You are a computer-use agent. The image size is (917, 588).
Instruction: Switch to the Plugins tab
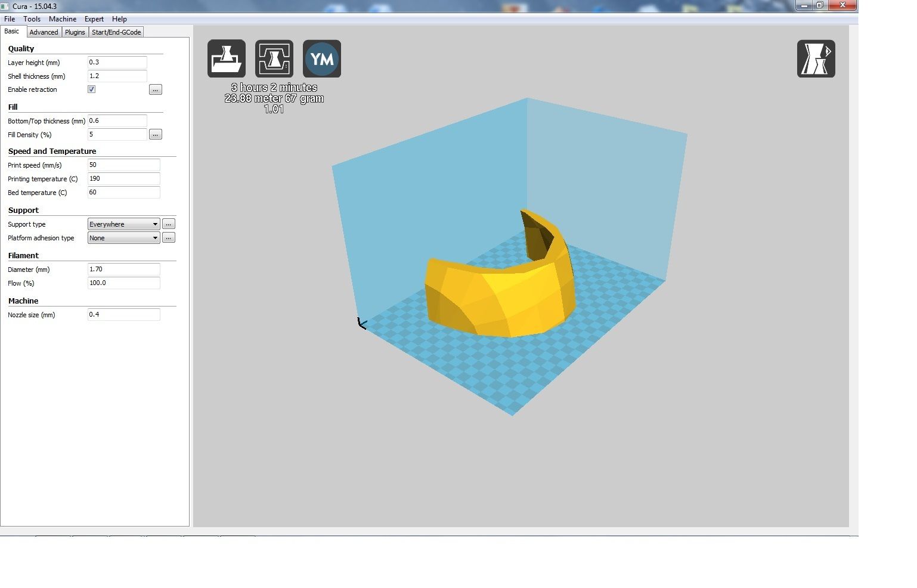[75, 32]
